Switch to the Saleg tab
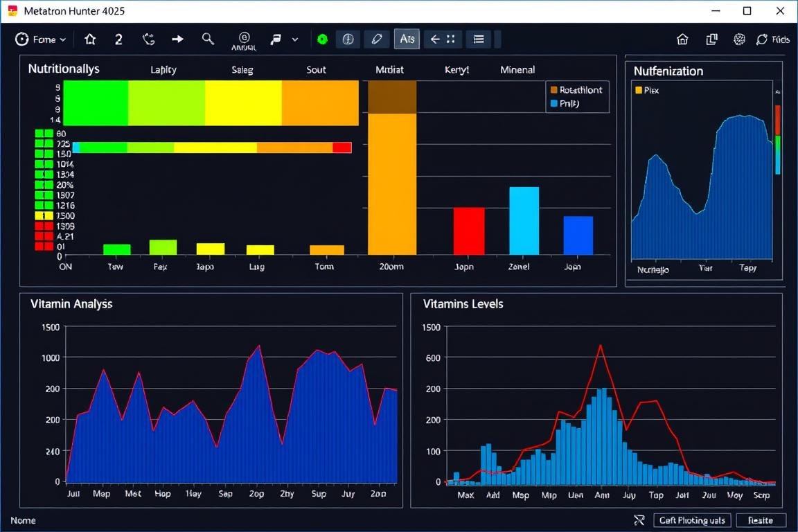 pyautogui.click(x=242, y=70)
